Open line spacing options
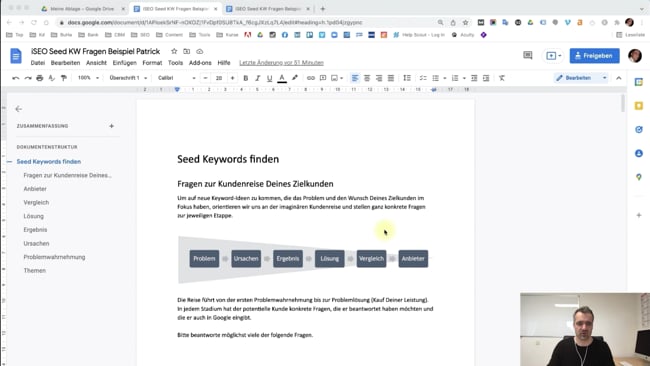The height and width of the screenshot is (366, 650). pos(407,78)
